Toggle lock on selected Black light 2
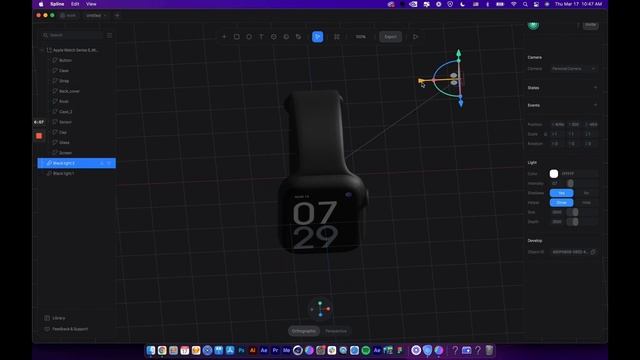Screen dimensions: 640x360 [102, 163]
